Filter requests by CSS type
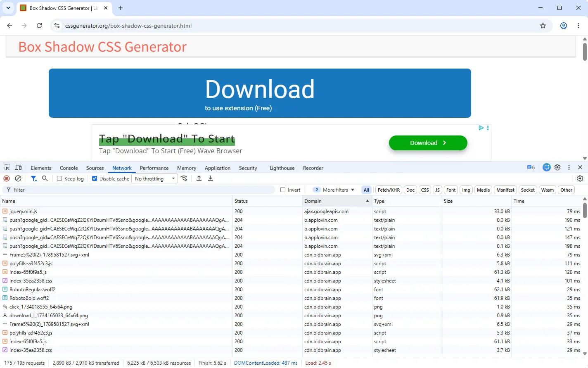The image size is (588, 368). point(425,190)
